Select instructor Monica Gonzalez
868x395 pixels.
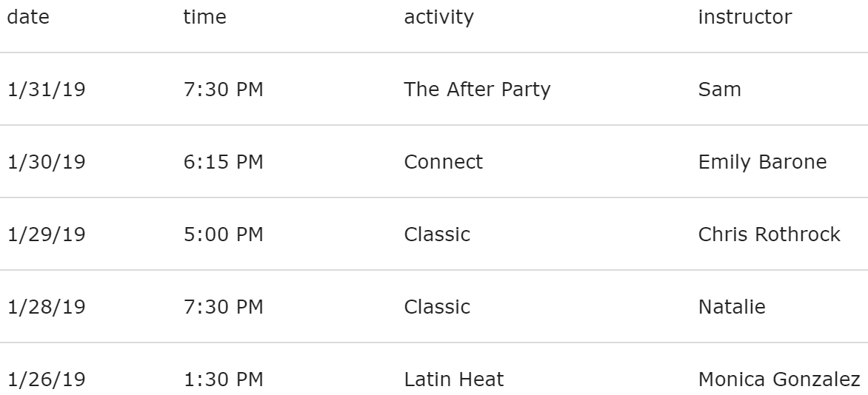[x=779, y=380]
